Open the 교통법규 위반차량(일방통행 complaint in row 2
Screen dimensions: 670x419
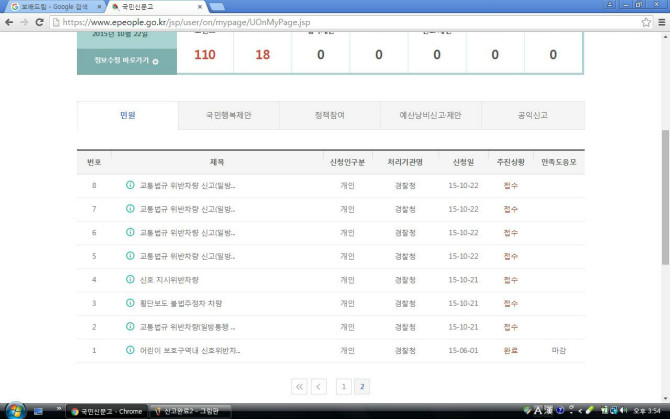(x=187, y=327)
